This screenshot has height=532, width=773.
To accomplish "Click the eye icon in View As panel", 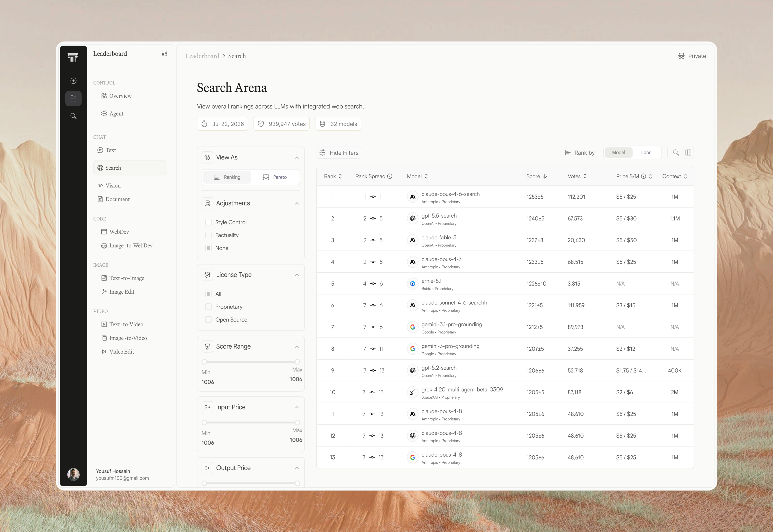I will (207, 157).
